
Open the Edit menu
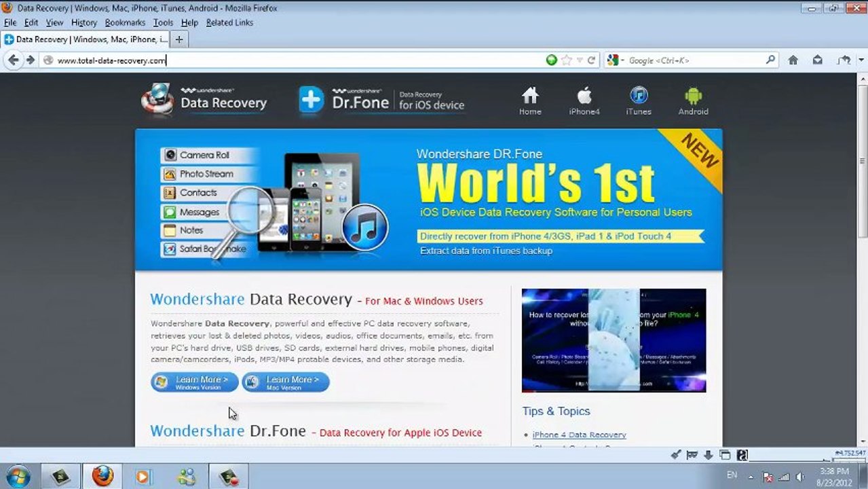click(31, 22)
